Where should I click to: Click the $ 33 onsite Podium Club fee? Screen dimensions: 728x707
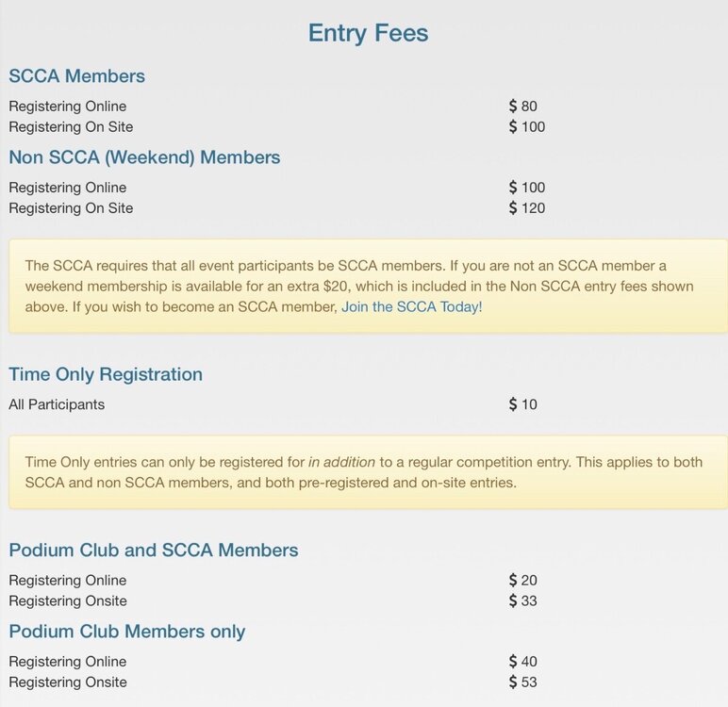522,600
